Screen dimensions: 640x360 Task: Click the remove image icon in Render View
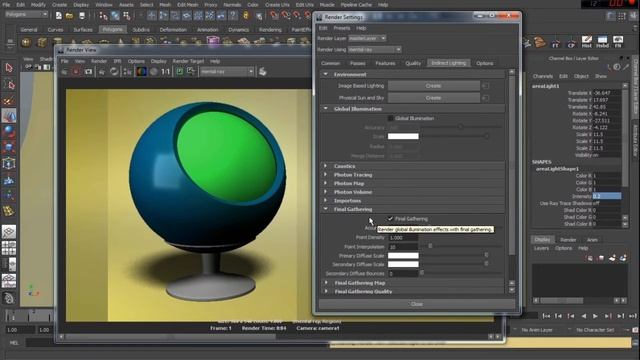click(191, 72)
